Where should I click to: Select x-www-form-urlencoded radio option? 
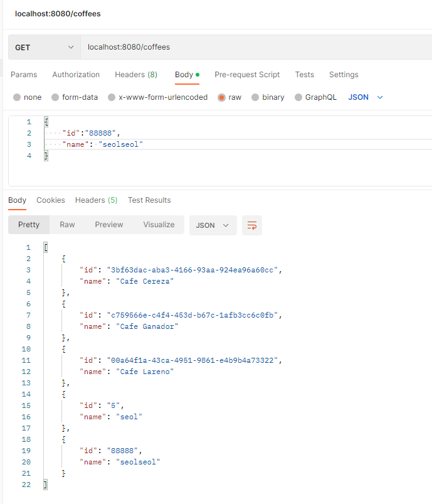112,97
